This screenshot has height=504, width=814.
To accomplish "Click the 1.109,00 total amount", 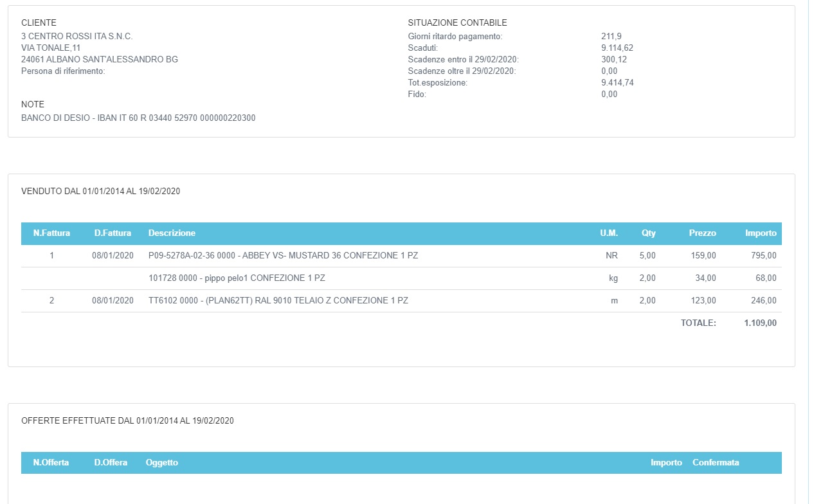I will coord(760,323).
